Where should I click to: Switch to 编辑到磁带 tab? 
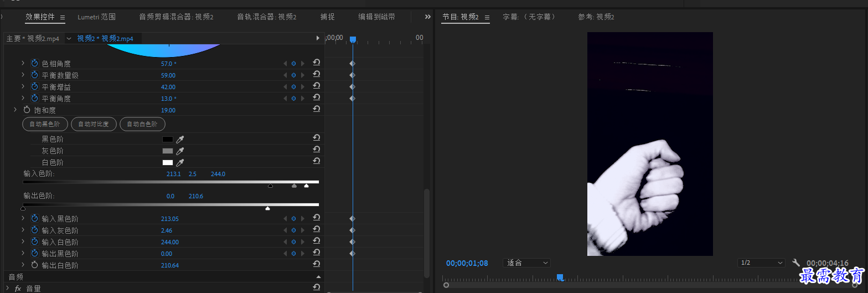376,17
